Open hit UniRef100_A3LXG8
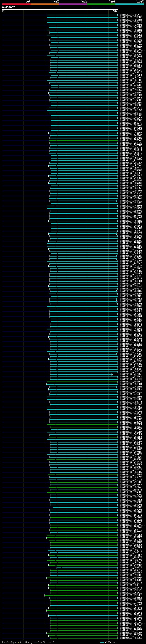Screen dimensions: 146x644 131,301
